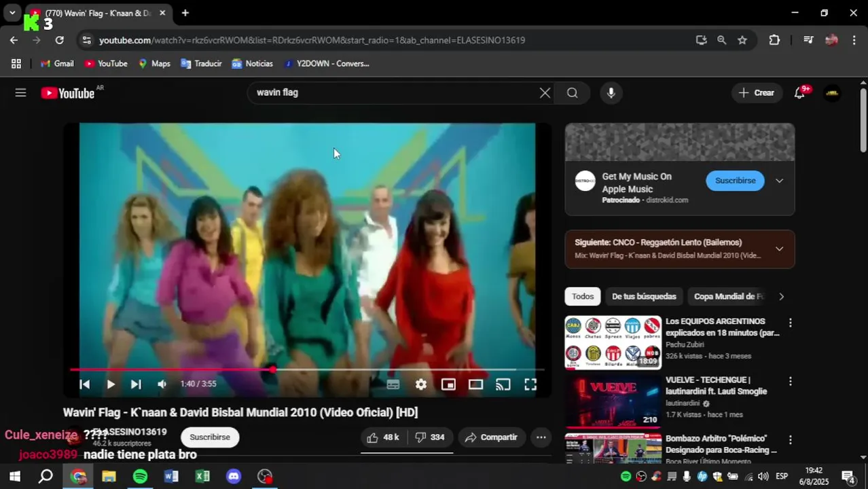Go to YouTube home via logo

pyautogui.click(x=68, y=93)
